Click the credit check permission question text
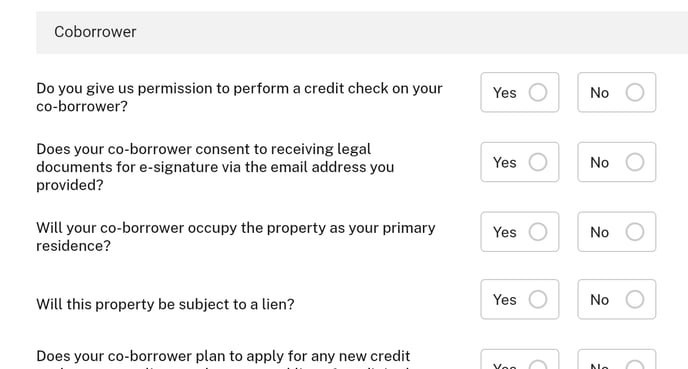Viewport: 688px width, 369px height. pyautogui.click(x=239, y=97)
